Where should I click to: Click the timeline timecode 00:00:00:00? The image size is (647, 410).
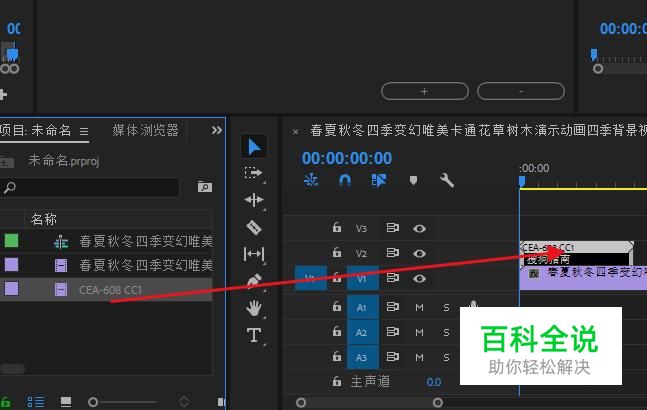pos(347,158)
